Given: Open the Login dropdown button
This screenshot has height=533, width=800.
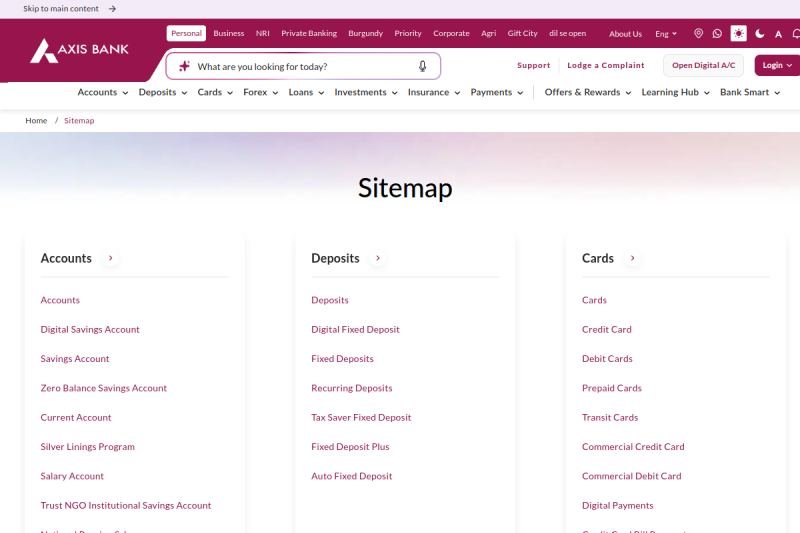Looking at the screenshot, I should click(x=777, y=65).
